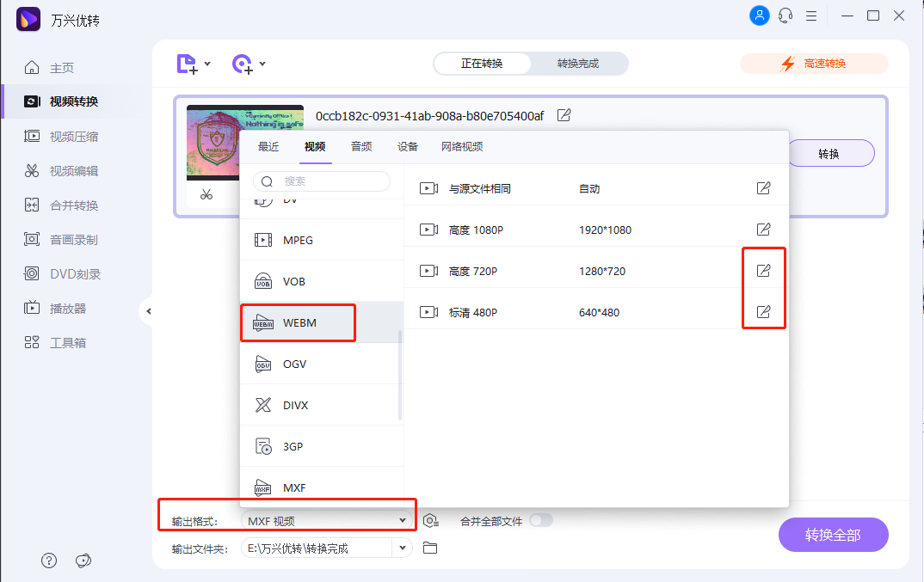Edit the 高度 720P preset settings icon
The image size is (924, 582).
click(x=762, y=270)
